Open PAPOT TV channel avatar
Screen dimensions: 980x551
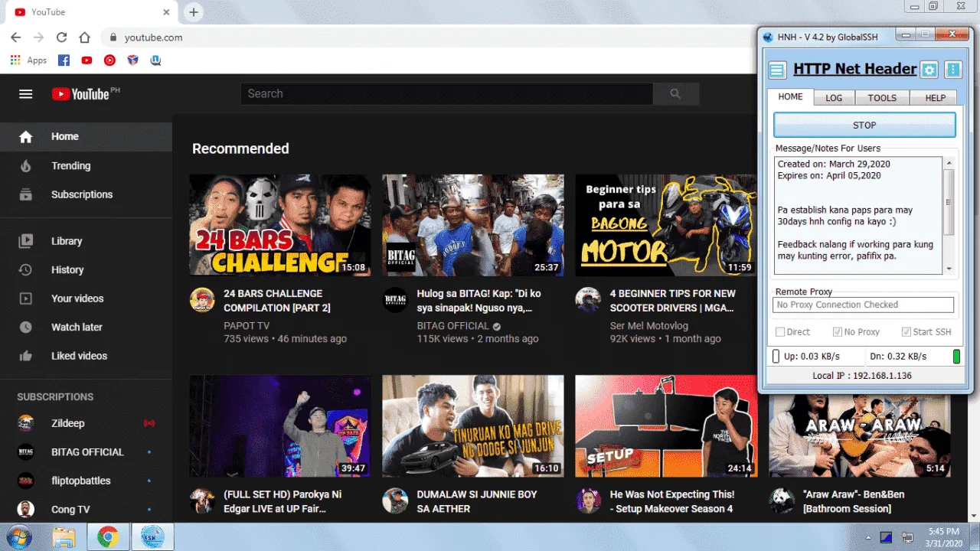point(202,300)
